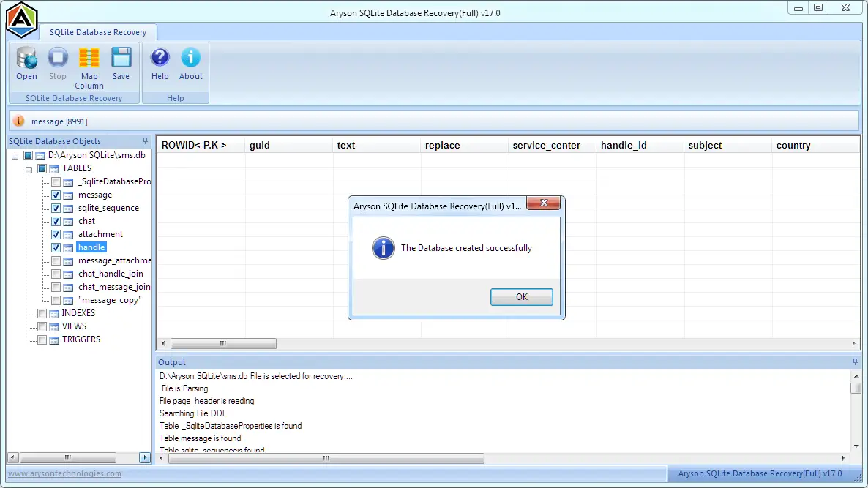This screenshot has width=868, height=488.
Task: Click the text column header
Action: (x=376, y=145)
